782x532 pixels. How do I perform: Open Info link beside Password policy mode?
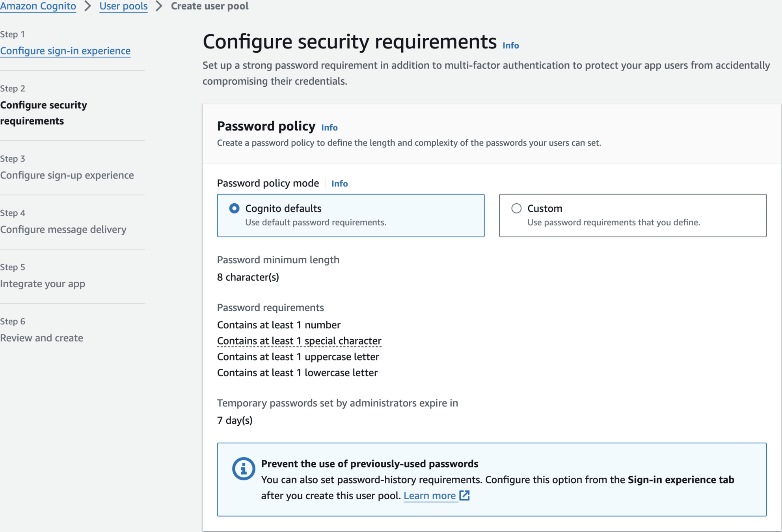[339, 184]
